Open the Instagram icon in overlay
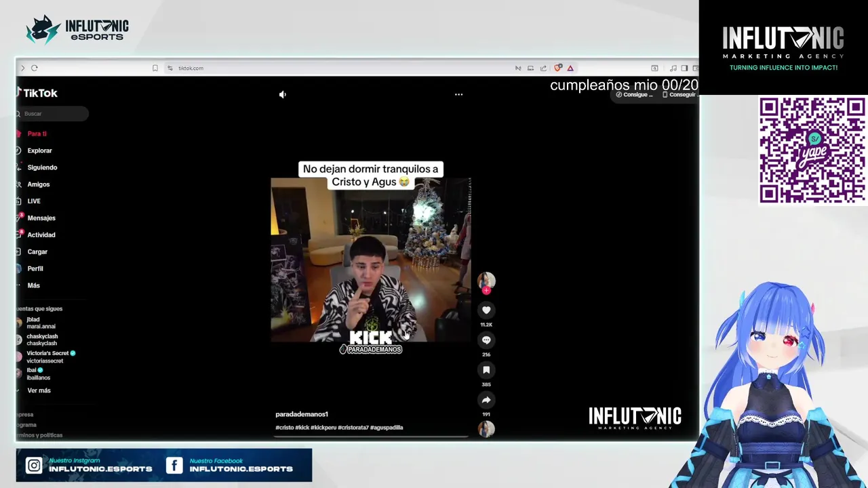868x488 pixels. tap(34, 465)
